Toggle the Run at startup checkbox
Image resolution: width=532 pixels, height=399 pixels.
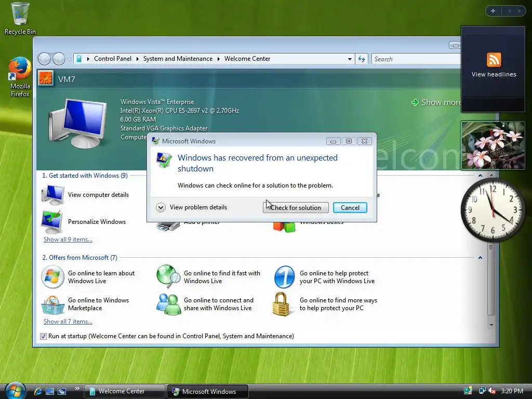point(43,336)
